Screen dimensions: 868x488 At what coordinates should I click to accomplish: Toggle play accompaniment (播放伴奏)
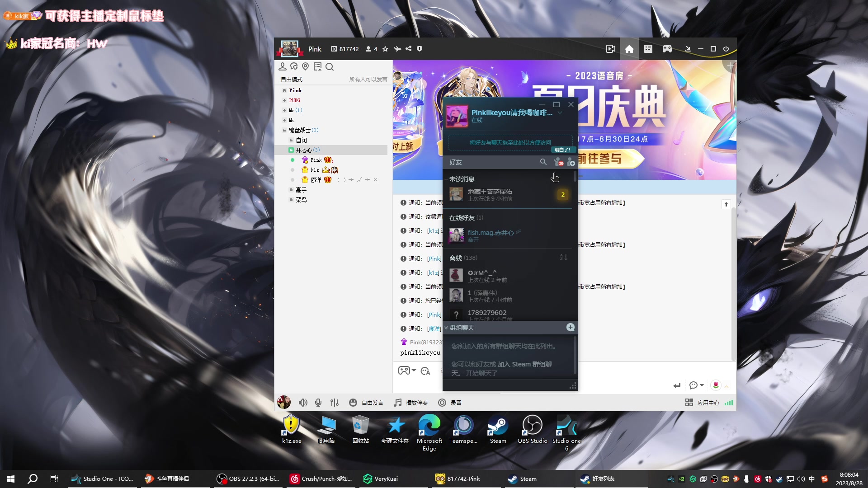(410, 403)
